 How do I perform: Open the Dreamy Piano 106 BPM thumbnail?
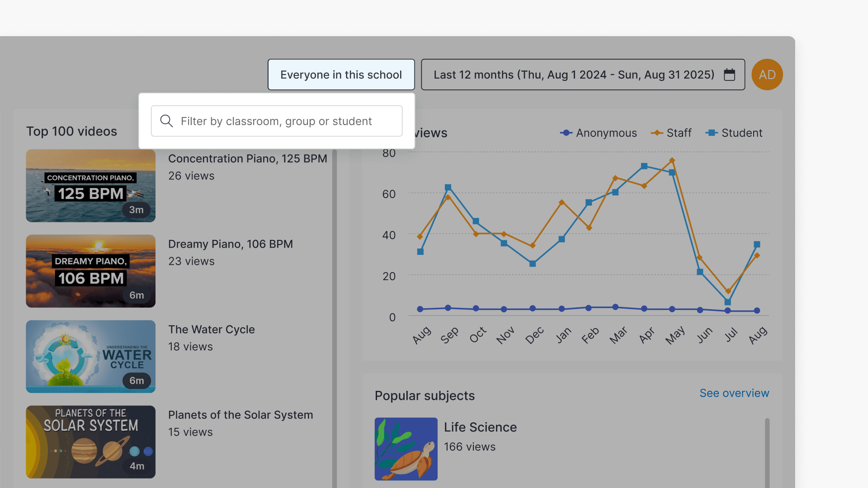91,271
